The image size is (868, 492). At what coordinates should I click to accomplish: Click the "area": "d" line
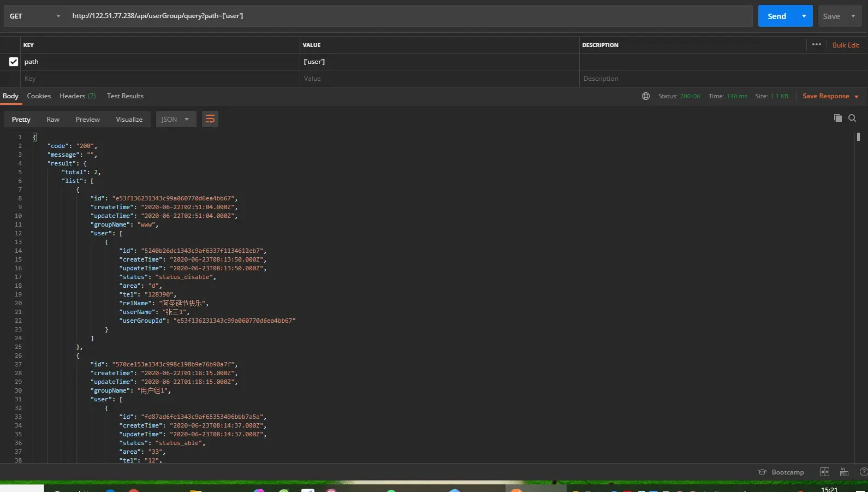click(x=141, y=286)
